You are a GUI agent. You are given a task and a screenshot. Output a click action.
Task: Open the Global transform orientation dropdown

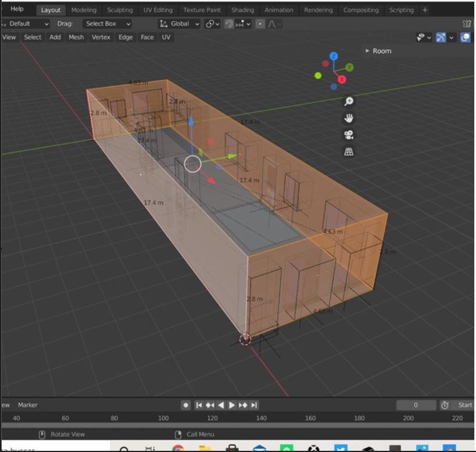[180, 24]
